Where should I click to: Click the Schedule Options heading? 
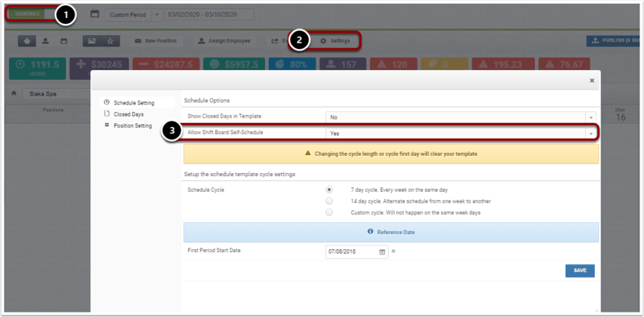click(206, 100)
